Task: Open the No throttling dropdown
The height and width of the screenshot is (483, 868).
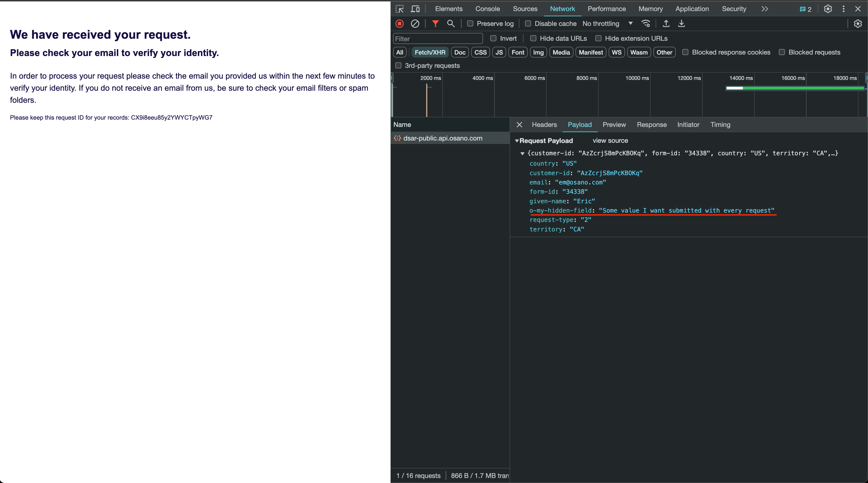Action: point(608,24)
